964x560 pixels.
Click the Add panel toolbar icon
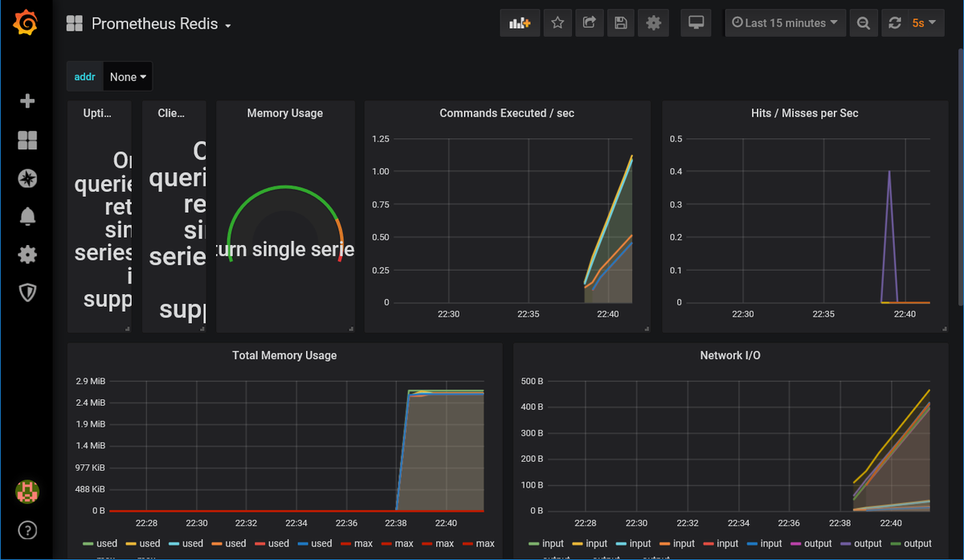pyautogui.click(x=520, y=23)
